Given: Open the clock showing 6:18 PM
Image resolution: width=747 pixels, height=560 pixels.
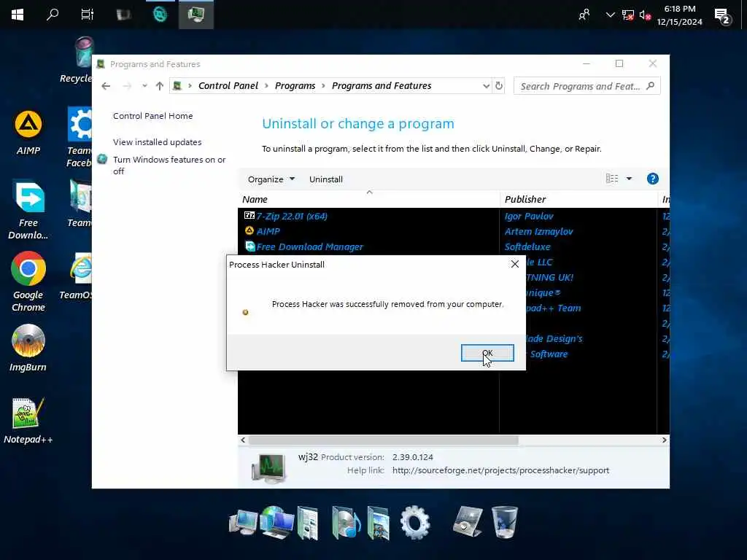Looking at the screenshot, I should coord(679,15).
